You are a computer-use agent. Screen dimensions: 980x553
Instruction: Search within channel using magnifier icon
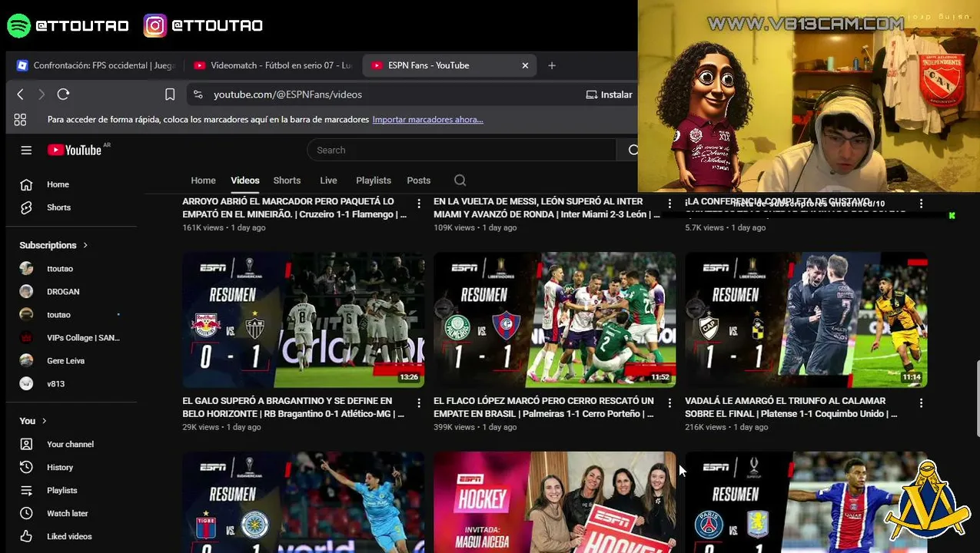(x=460, y=180)
